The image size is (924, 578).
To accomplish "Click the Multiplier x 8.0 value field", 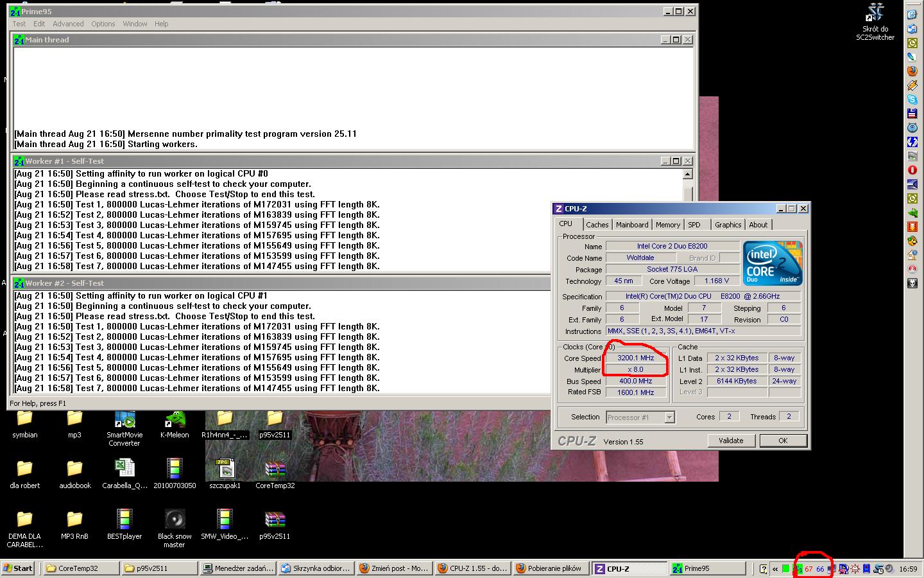I will pyautogui.click(x=636, y=370).
